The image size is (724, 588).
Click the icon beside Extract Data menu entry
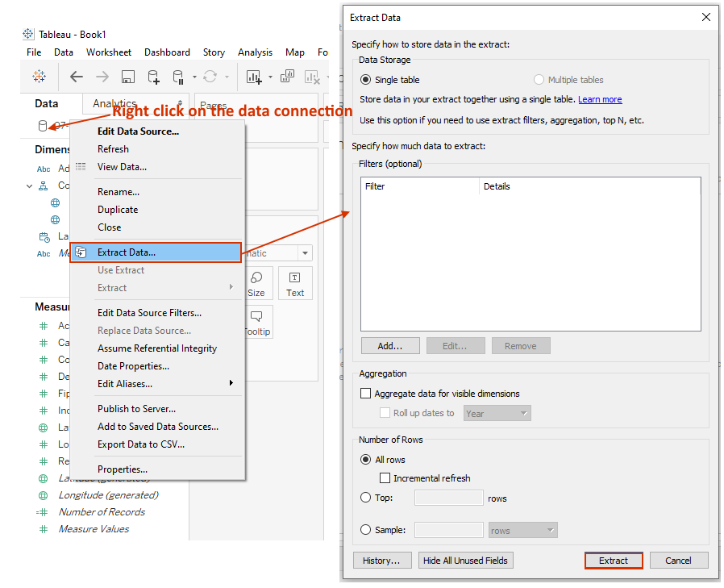(x=81, y=252)
